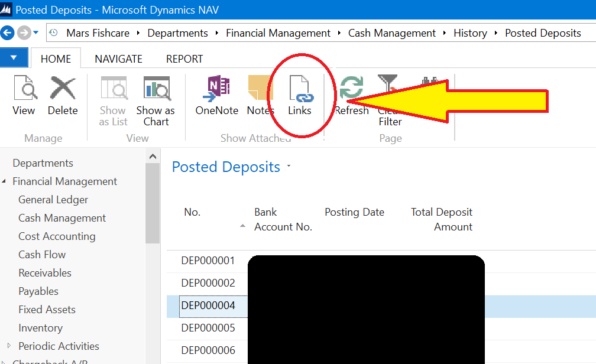Screen dimensions: 596x364
Task: Click the Back navigation arrow
Action: (7, 32)
